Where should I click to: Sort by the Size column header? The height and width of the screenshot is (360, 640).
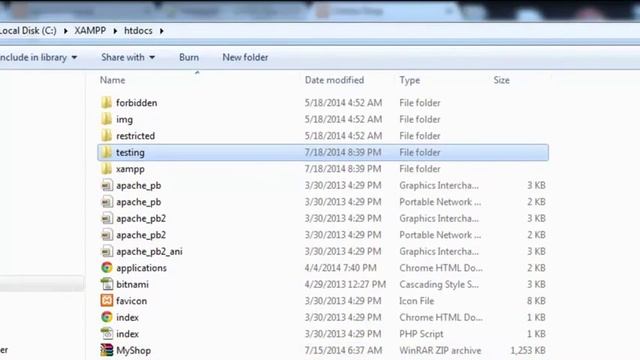tap(501, 80)
